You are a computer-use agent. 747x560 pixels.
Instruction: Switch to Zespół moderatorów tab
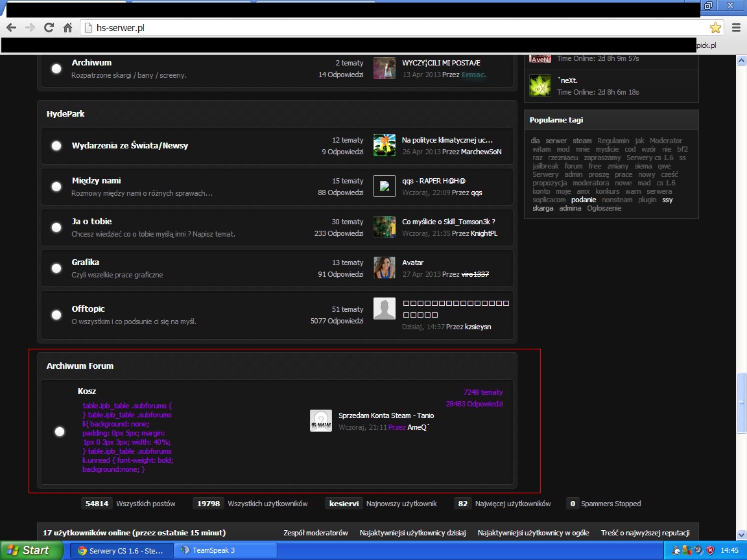[316, 533]
